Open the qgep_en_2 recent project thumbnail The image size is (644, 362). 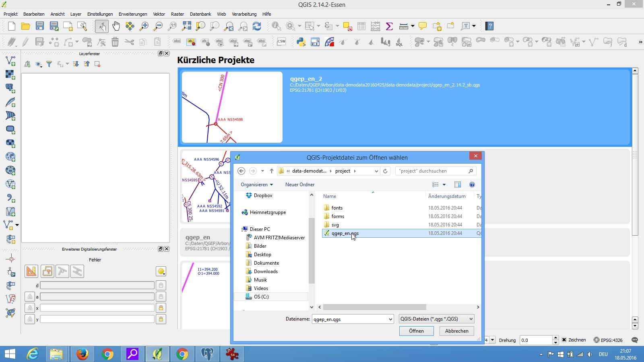click(x=232, y=107)
